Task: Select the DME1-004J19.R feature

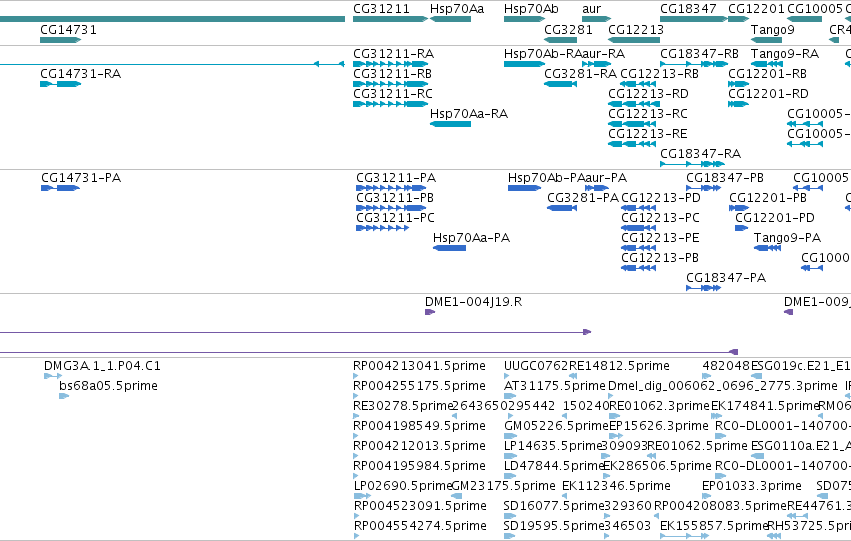Action: coord(430,312)
